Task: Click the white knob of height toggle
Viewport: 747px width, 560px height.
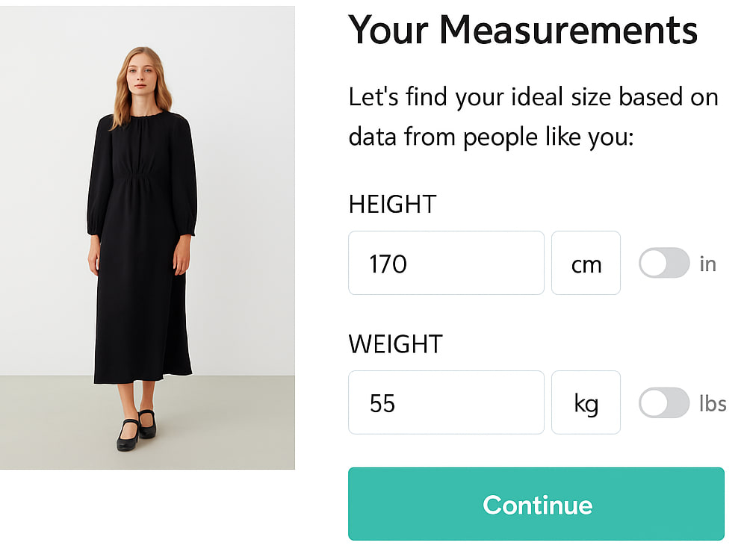Action: 654,263
